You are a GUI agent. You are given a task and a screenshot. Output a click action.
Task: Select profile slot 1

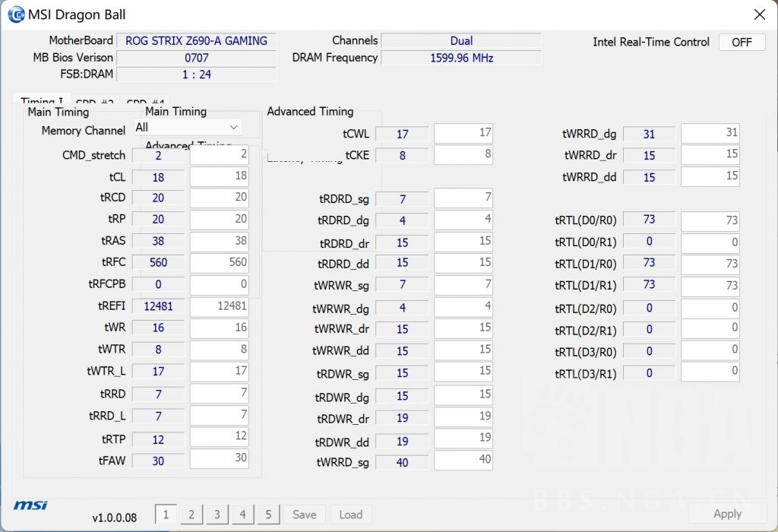pos(166,515)
